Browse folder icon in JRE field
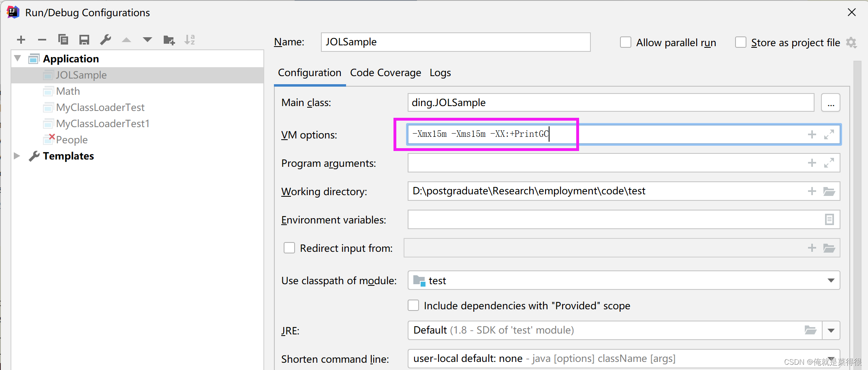 [810, 330]
